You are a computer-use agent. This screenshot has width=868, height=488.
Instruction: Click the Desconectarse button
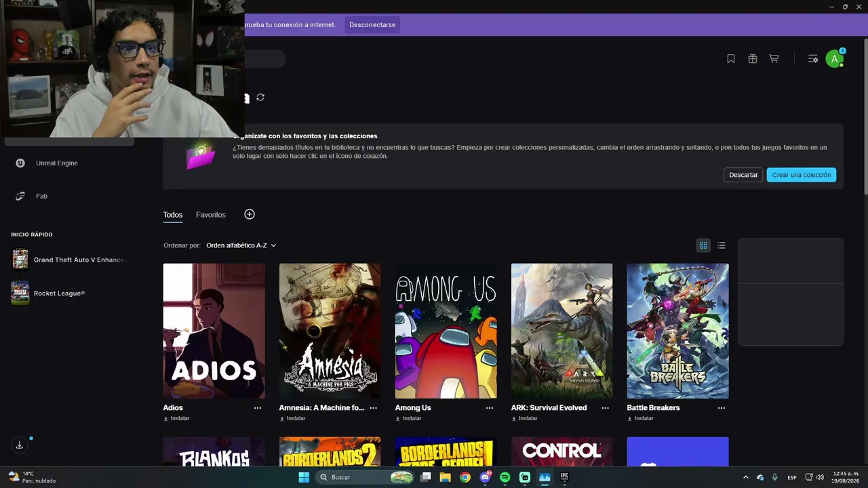[372, 25]
